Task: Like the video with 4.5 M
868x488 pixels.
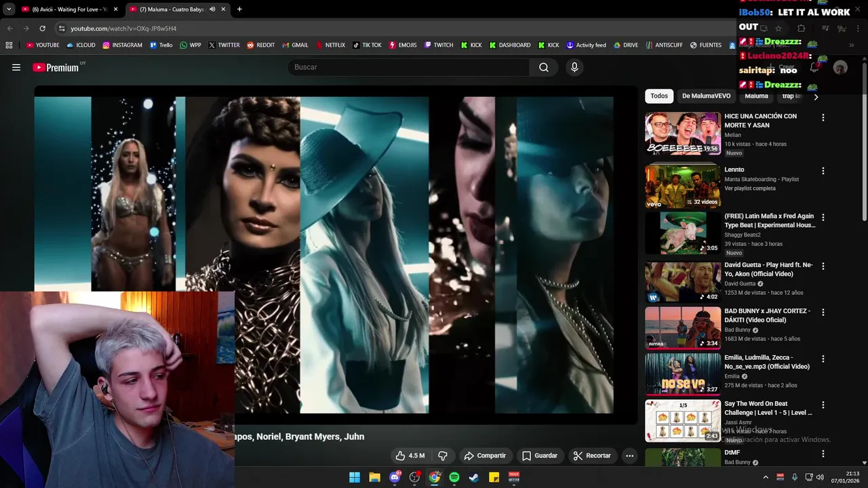Action: coord(410,455)
